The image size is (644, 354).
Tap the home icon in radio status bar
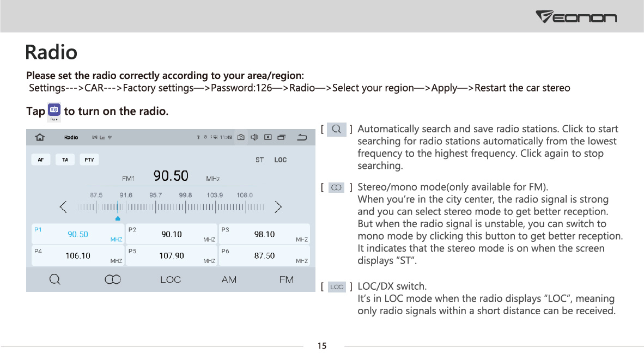40,137
